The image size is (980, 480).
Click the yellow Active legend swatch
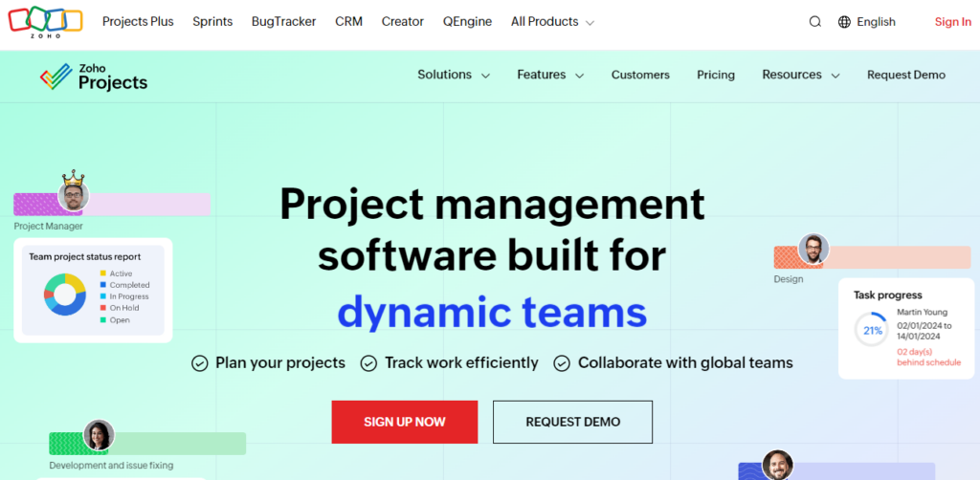click(103, 273)
